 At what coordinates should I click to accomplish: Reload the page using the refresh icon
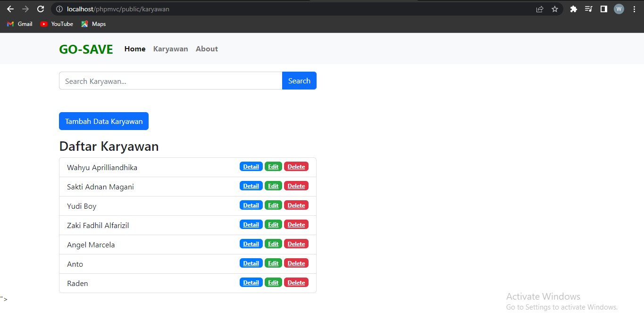tap(41, 8)
